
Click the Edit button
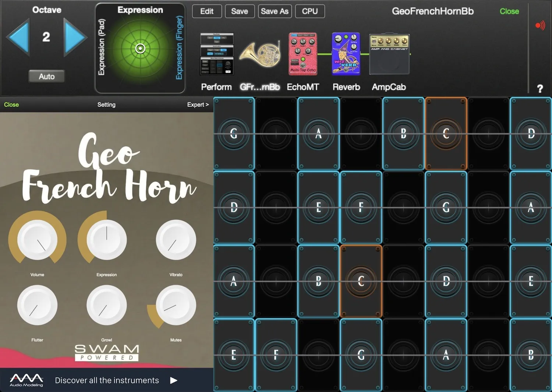click(x=207, y=11)
